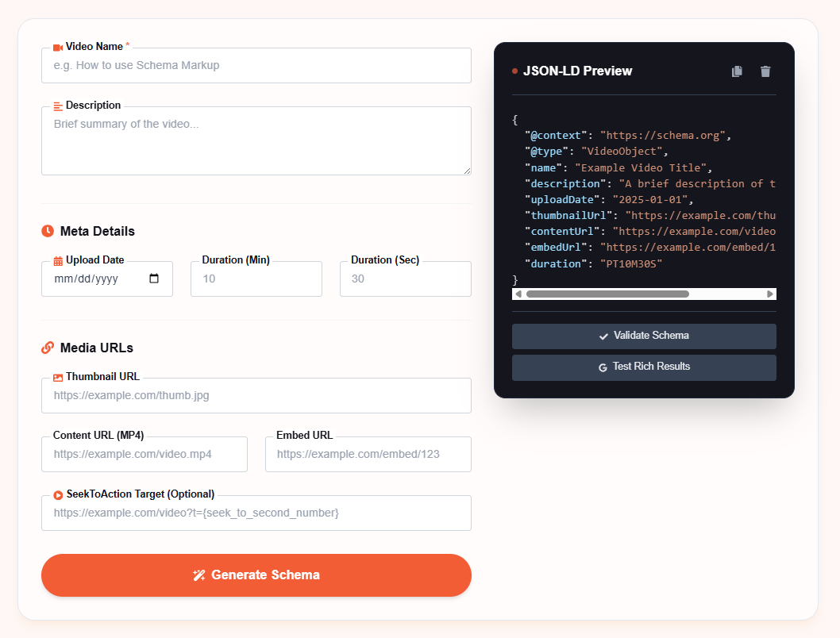The width and height of the screenshot is (840, 638).
Task: Click the chain link icon beside Media URLs
Action: (x=48, y=348)
